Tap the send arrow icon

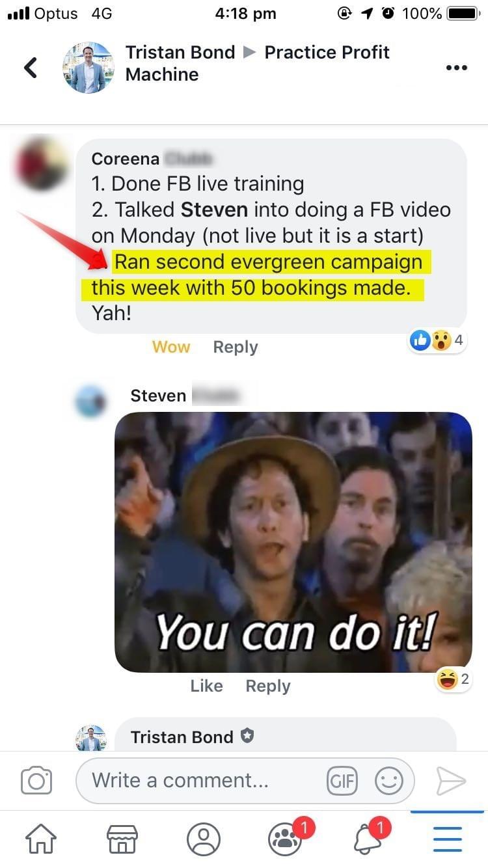click(x=451, y=781)
